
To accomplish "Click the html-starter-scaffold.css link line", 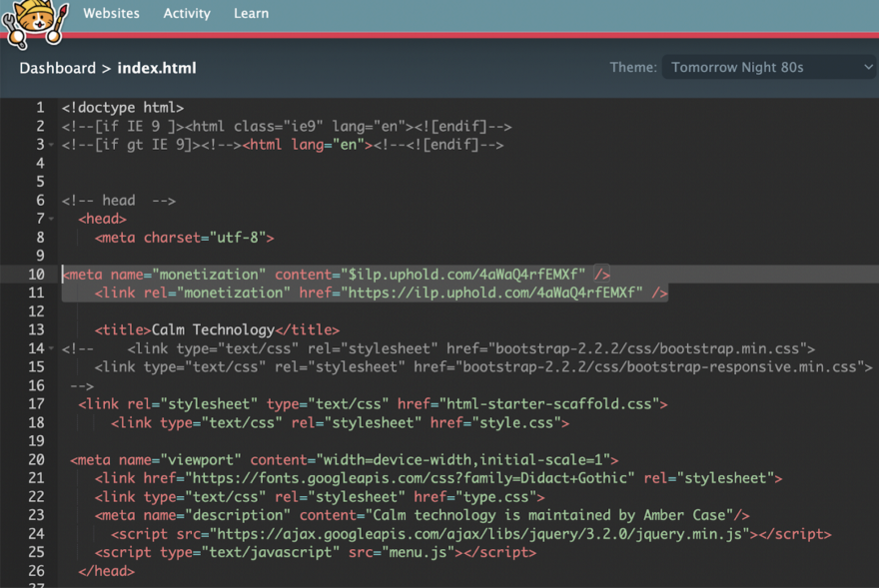I will click(373, 403).
